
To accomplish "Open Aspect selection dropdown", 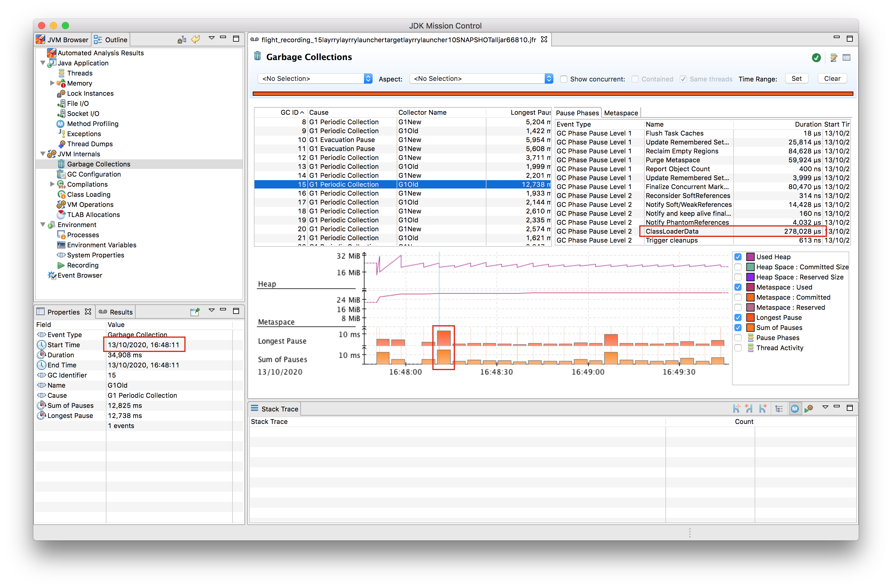I will (481, 79).
